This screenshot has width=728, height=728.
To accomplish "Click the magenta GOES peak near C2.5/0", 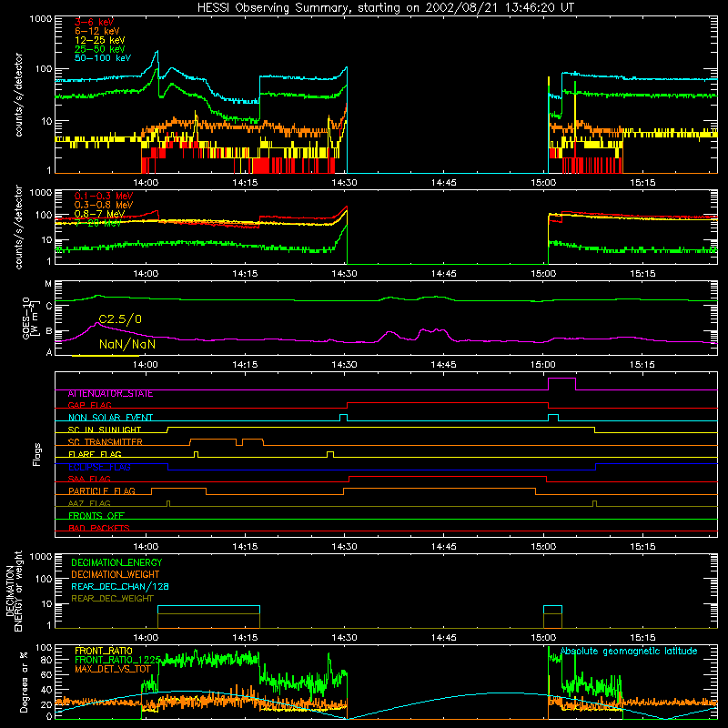I will (x=97, y=323).
